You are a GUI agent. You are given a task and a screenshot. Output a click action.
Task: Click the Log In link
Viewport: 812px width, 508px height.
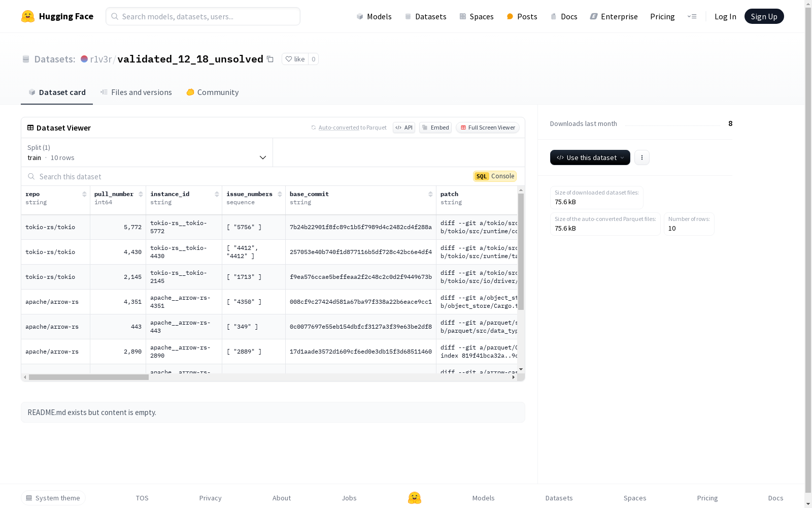[725, 17]
